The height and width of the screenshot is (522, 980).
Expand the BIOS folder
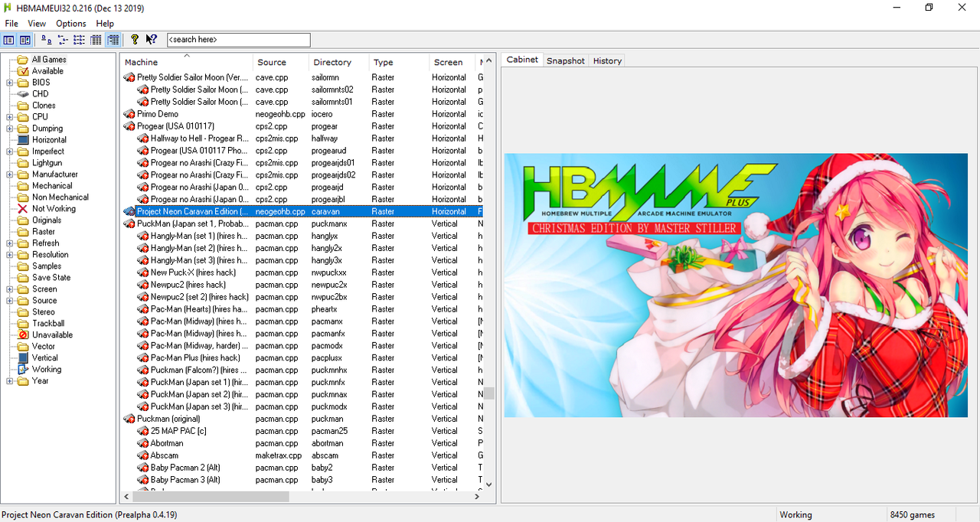(9, 83)
